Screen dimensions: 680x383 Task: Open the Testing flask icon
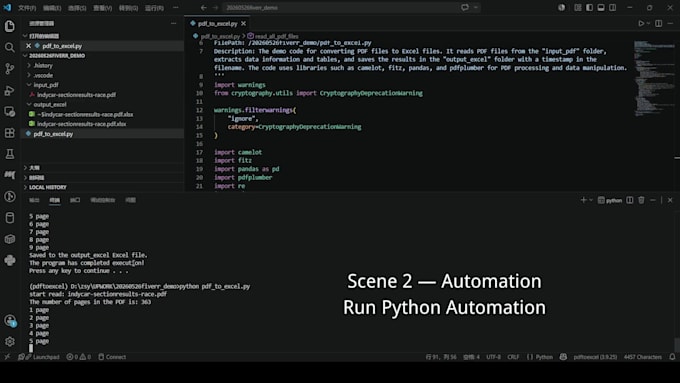pyautogui.click(x=10, y=154)
